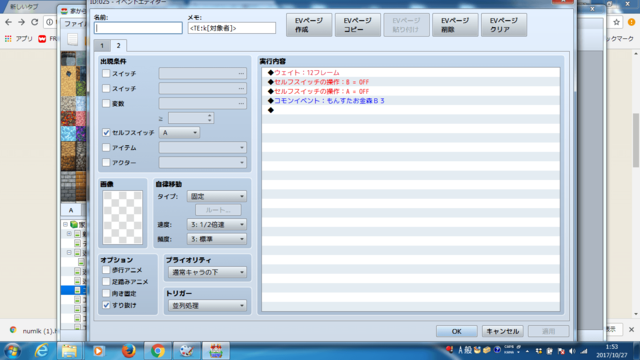The height and width of the screenshot is (360, 640).
Task: Click the volume icon in system tray
Action: 572,351
